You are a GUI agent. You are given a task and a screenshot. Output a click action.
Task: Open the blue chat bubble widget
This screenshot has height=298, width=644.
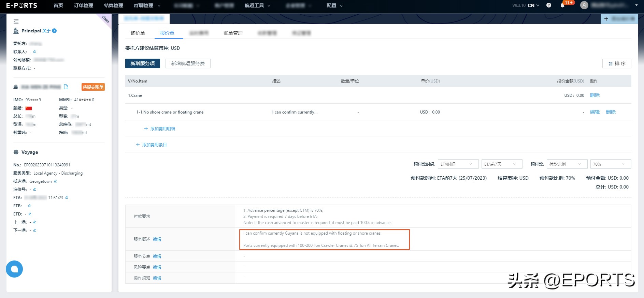tap(14, 269)
